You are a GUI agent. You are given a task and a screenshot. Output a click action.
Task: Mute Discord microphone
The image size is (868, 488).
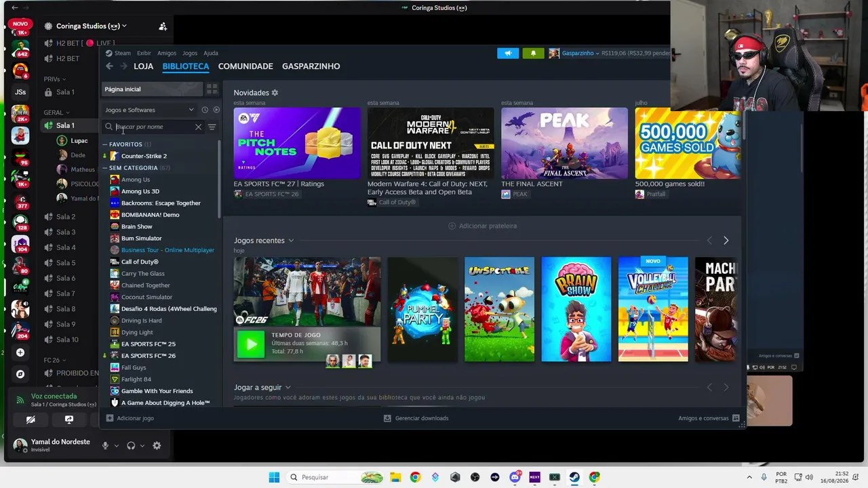tap(105, 445)
